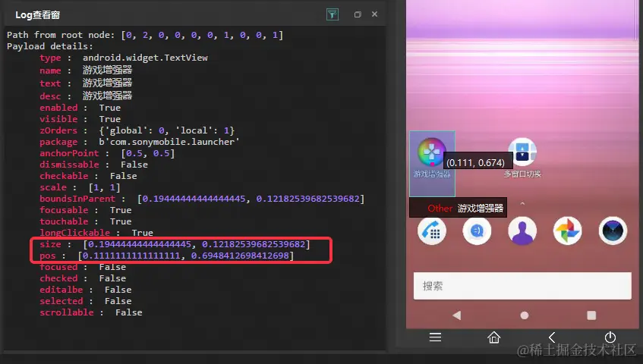The image size is (643, 364).
Task: Click the 'pos' values log line
Action: [x=166, y=256]
